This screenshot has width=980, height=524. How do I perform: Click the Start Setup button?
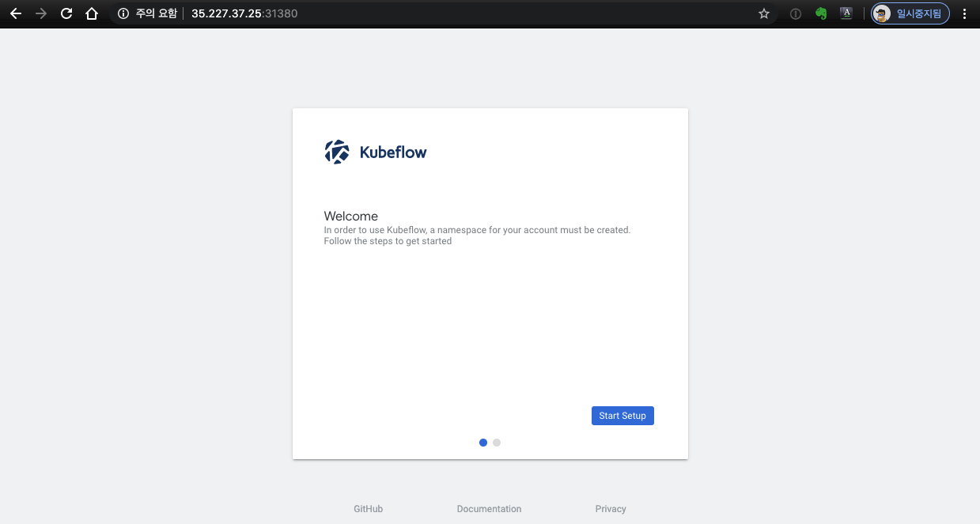[622, 416]
